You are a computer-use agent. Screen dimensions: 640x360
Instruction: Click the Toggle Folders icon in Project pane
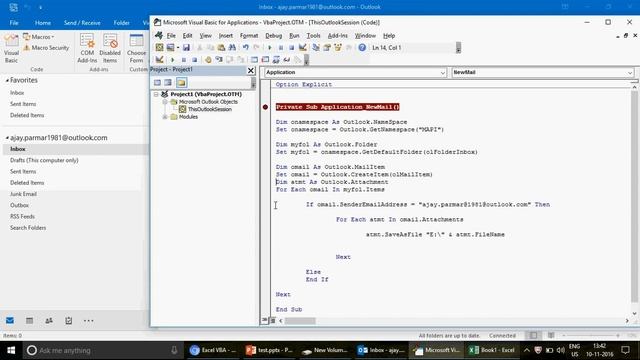point(181,83)
